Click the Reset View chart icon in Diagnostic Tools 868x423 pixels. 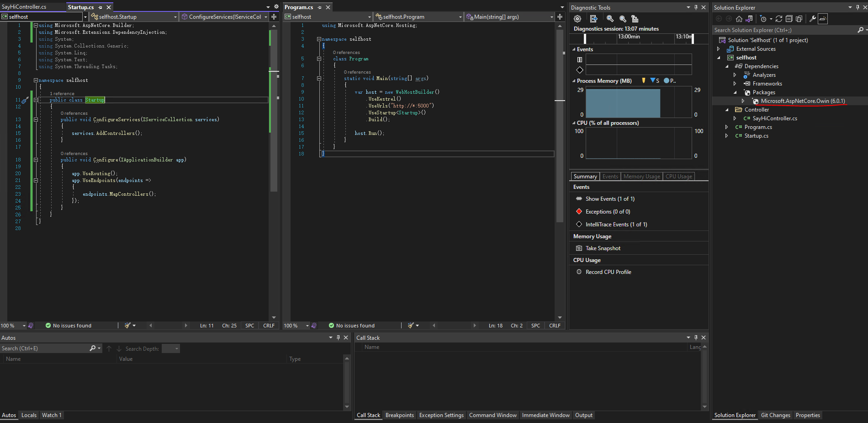click(x=635, y=19)
